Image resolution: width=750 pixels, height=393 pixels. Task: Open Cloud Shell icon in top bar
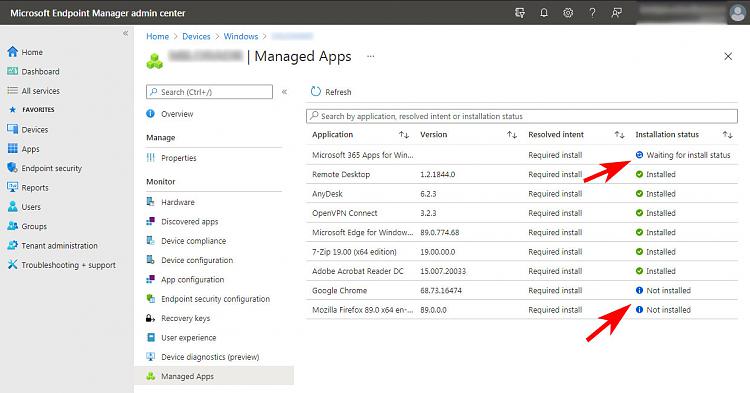pyautogui.click(x=520, y=13)
